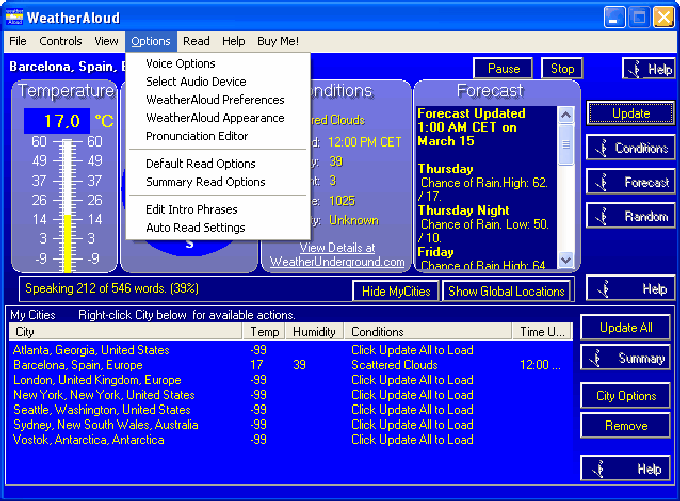Screen dimensions: 680x501
Task: Open View Details at WeatherUnderground.com link
Action: pyautogui.click(x=337, y=255)
